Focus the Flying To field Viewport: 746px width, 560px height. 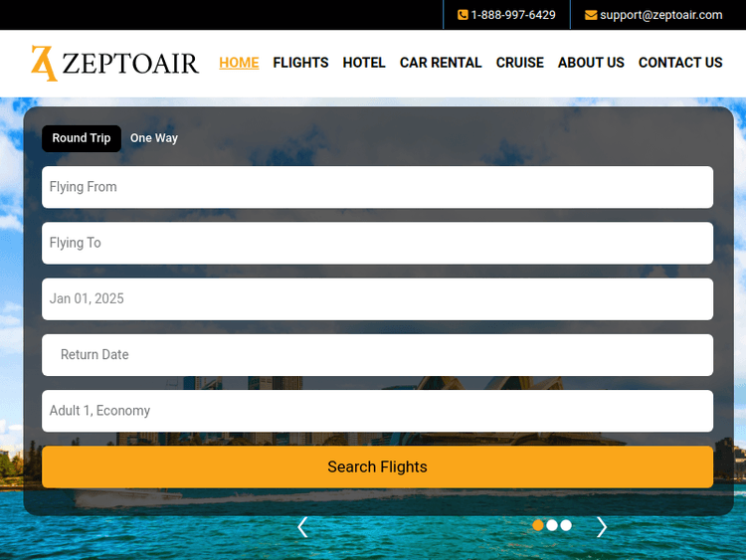click(x=377, y=243)
